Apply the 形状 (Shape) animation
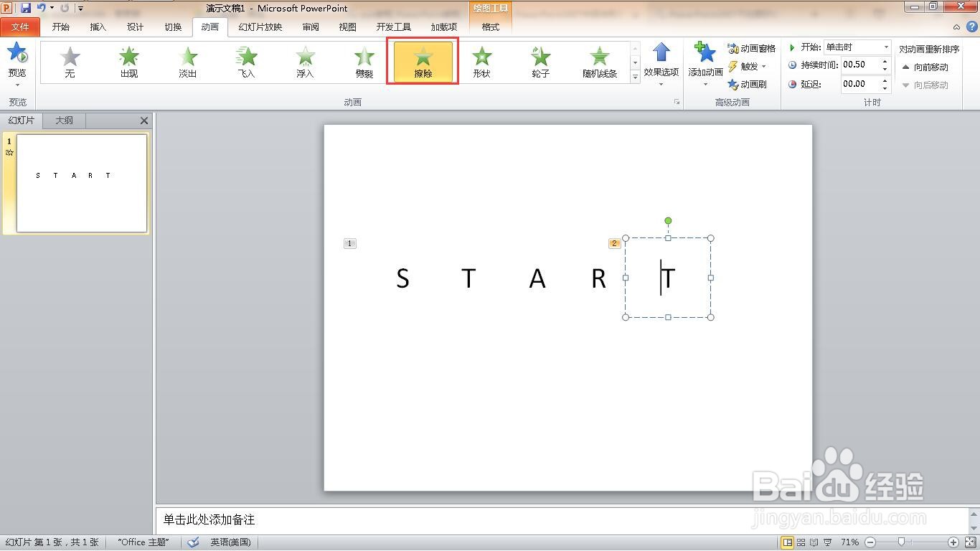 (482, 62)
